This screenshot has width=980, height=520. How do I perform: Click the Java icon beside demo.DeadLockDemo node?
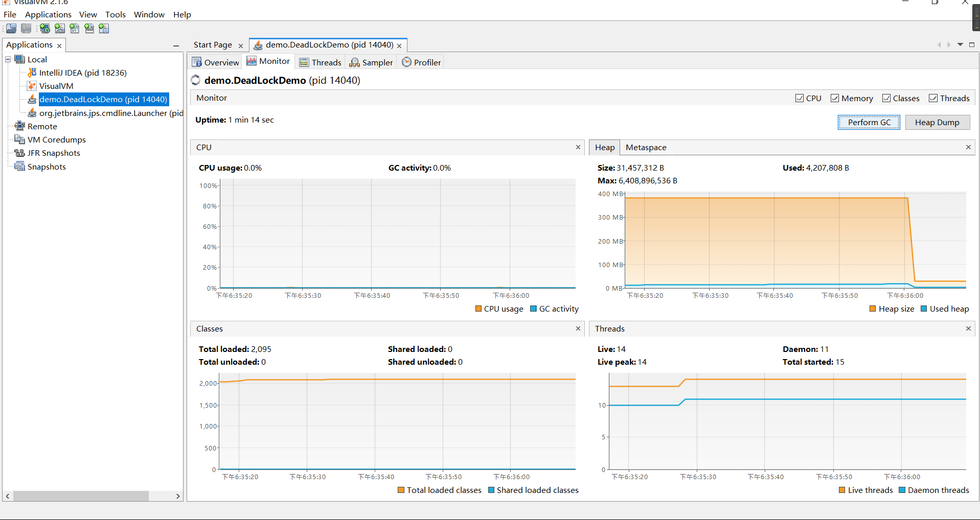pyautogui.click(x=32, y=99)
